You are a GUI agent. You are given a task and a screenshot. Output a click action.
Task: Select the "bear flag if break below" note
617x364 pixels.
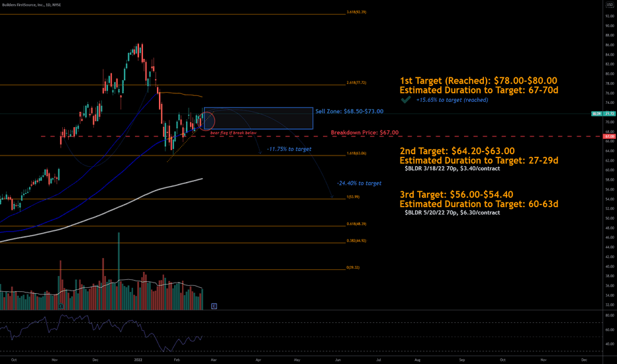pos(233,133)
